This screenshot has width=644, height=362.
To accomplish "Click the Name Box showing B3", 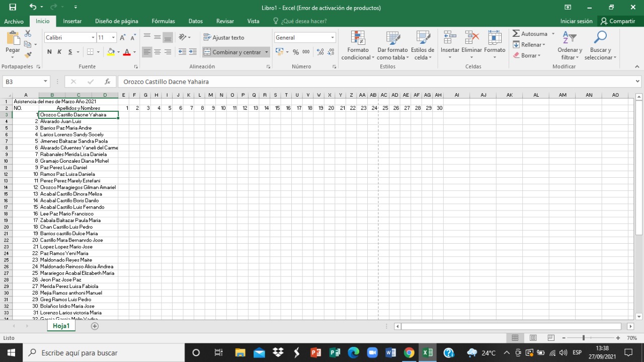I will coord(25,82).
